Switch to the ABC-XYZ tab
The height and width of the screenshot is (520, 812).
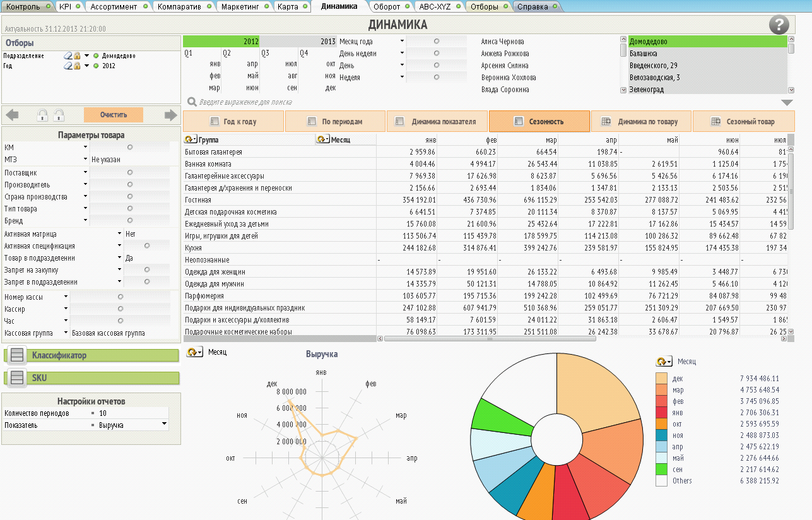click(x=439, y=6)
